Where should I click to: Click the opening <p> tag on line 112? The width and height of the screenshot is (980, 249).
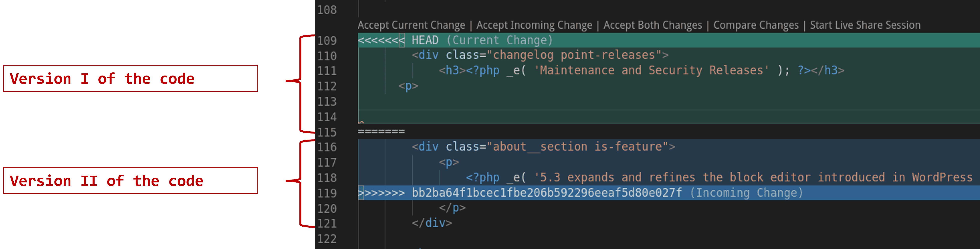tap(408, 86)
